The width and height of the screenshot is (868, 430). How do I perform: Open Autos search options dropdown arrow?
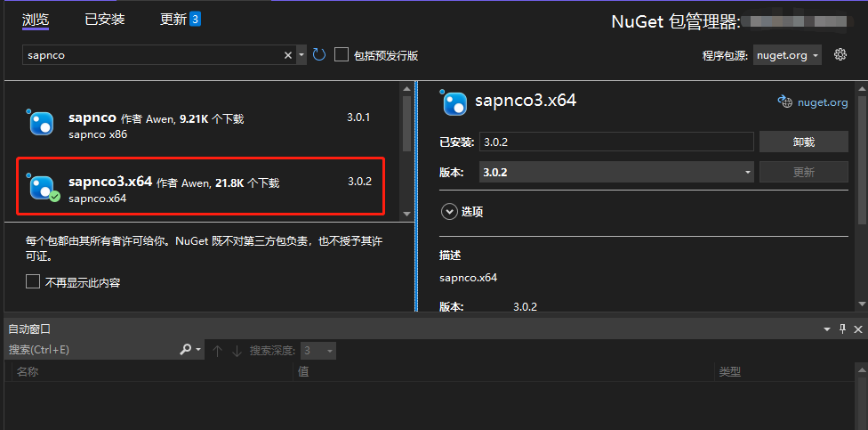(198, 350)
